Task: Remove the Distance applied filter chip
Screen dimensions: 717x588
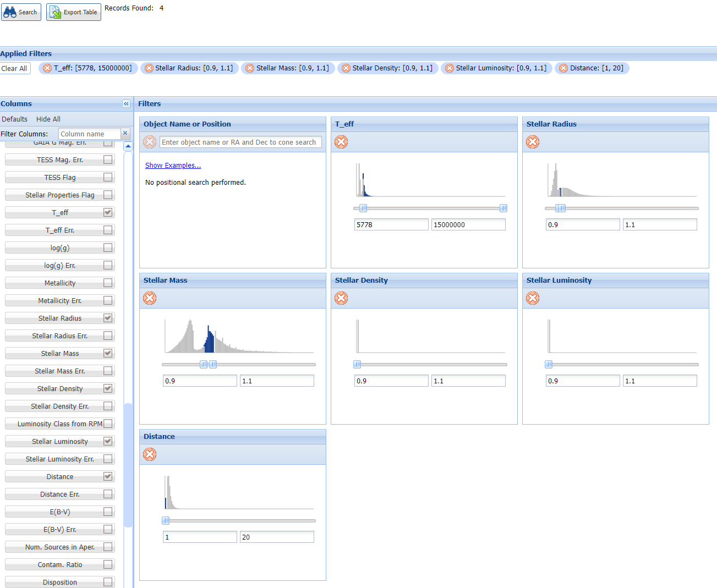Action: pos(563,68)
